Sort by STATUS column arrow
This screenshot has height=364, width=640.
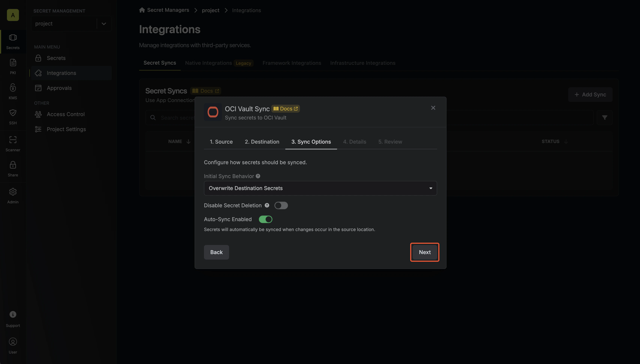click(x=566, y=142)
